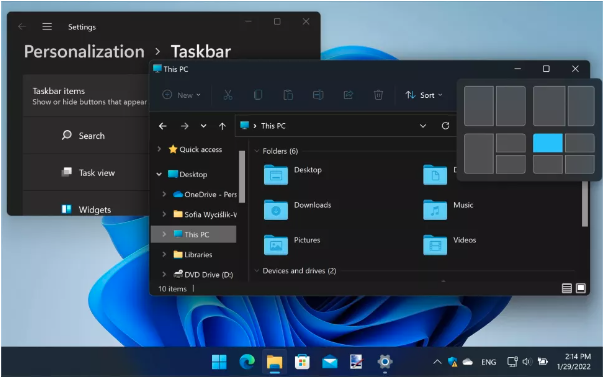Open recent locations dropdown chevron
The height and width of the screenshot is (382, 607).
coord(204,126)
